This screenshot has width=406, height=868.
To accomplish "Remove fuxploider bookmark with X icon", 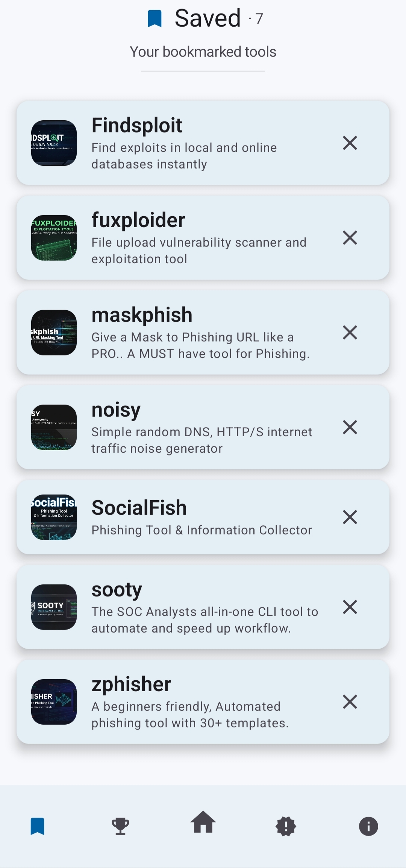I will [350, 238].
